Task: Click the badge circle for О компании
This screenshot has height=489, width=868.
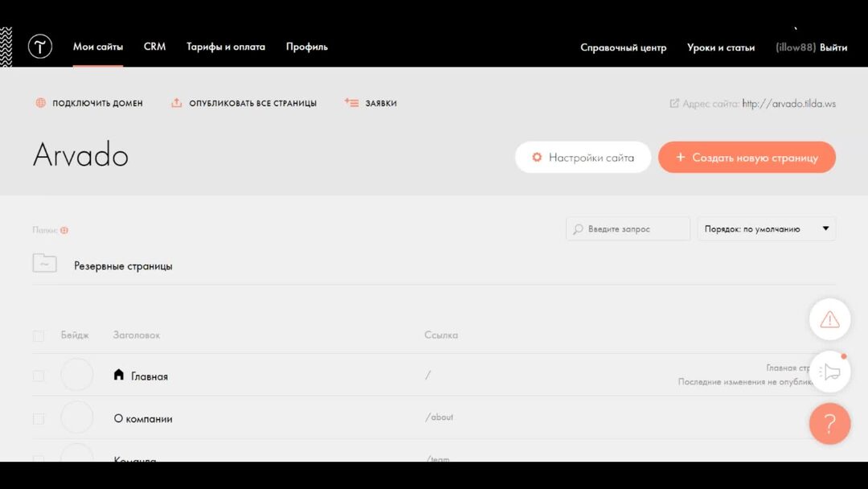Action: coord(77,417)
